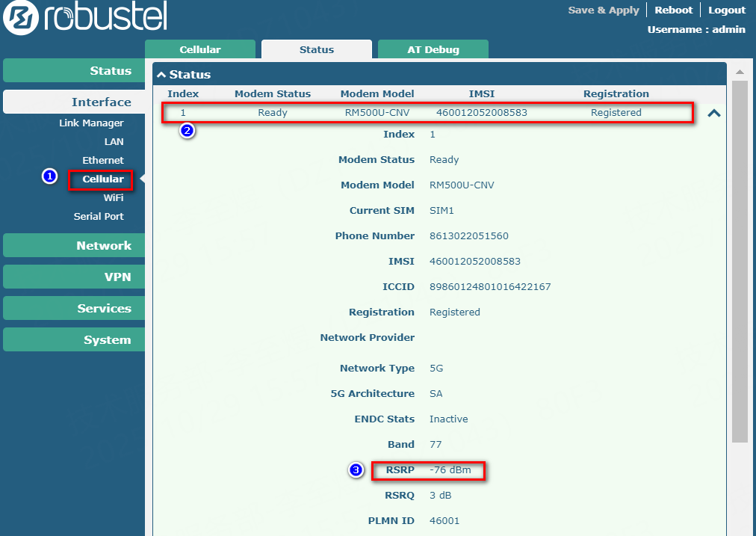Open the Cellular tab
The image size is (756, 536).
(200, 49)
